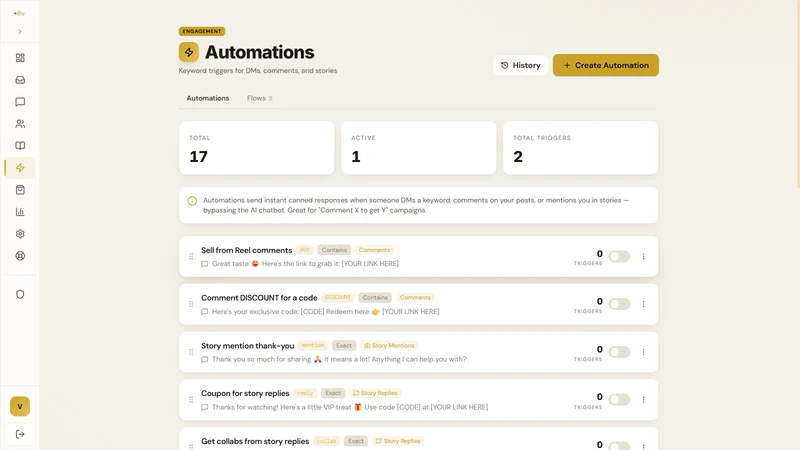800x450 pixels.
Task: Open the History button
Action: tap(520, 65)
